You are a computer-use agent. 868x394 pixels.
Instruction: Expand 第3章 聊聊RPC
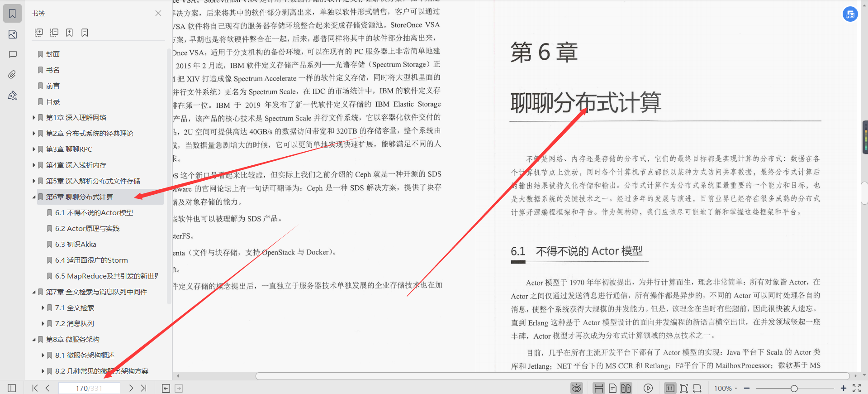(34, 149)
